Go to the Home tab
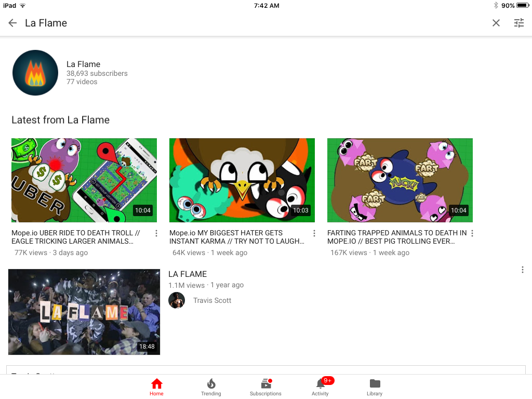Image resolution: width=532 pixels, height=399 pixels. (x=156, y=388)
